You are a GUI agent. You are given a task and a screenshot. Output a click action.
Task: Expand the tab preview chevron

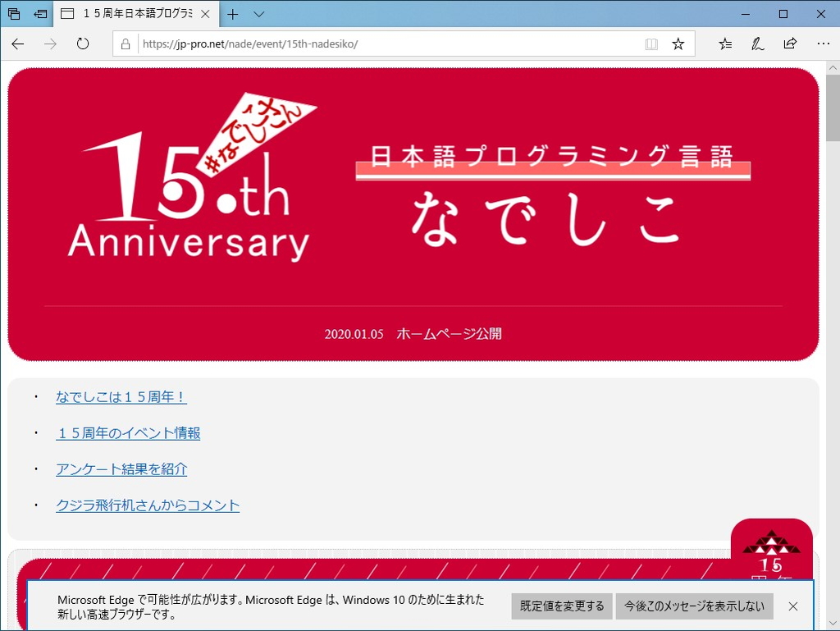pos(257,13)
